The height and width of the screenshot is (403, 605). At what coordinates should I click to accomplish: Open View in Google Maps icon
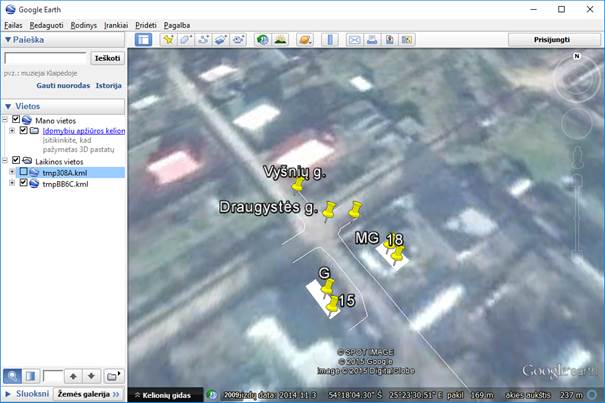point(407,40)
